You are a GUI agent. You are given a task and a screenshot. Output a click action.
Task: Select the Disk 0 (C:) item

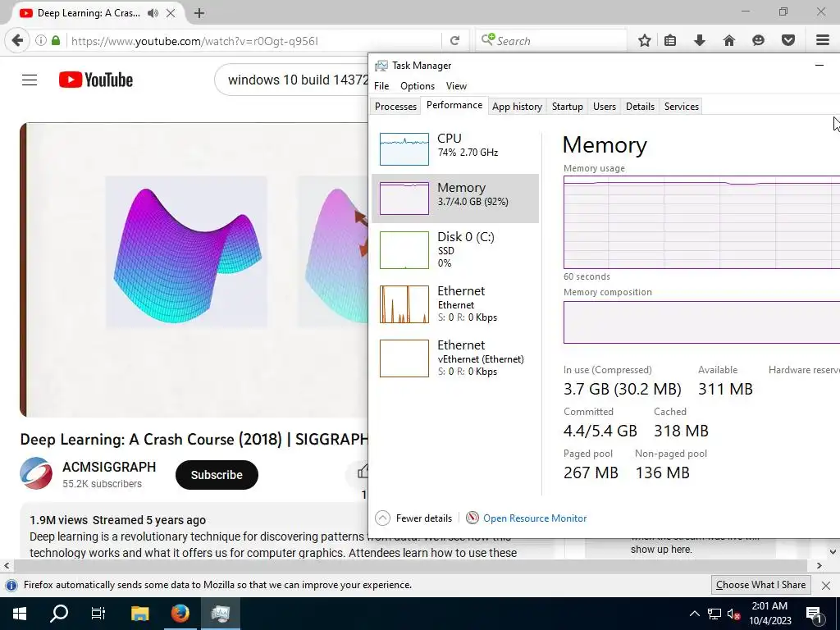point(454,250)
